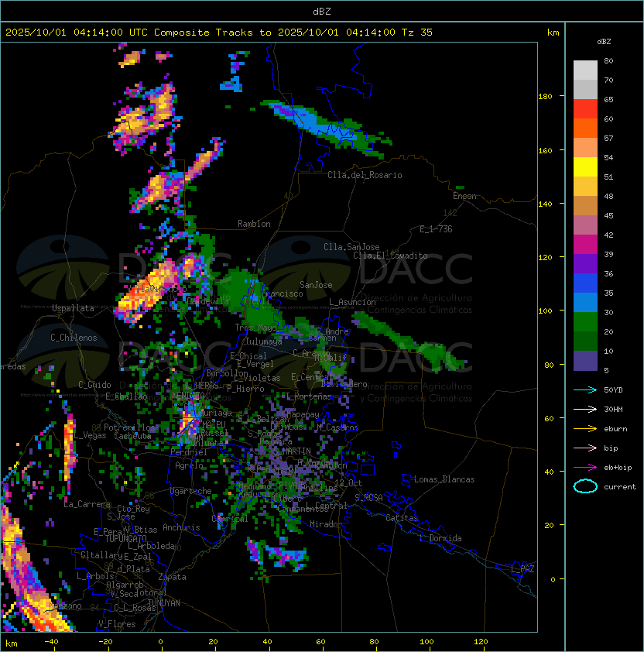The image size is (644, 652).
Task: Click the 'TUNUYAN' map label
Action: [164, 603]
